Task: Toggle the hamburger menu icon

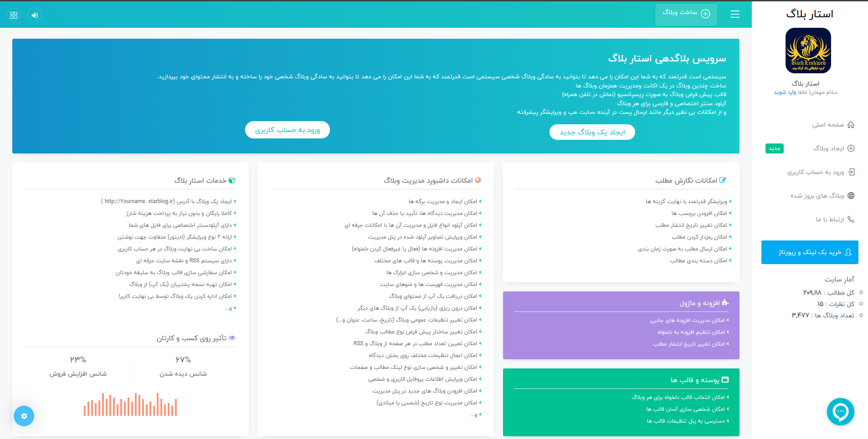Action: tap(735, 14)
